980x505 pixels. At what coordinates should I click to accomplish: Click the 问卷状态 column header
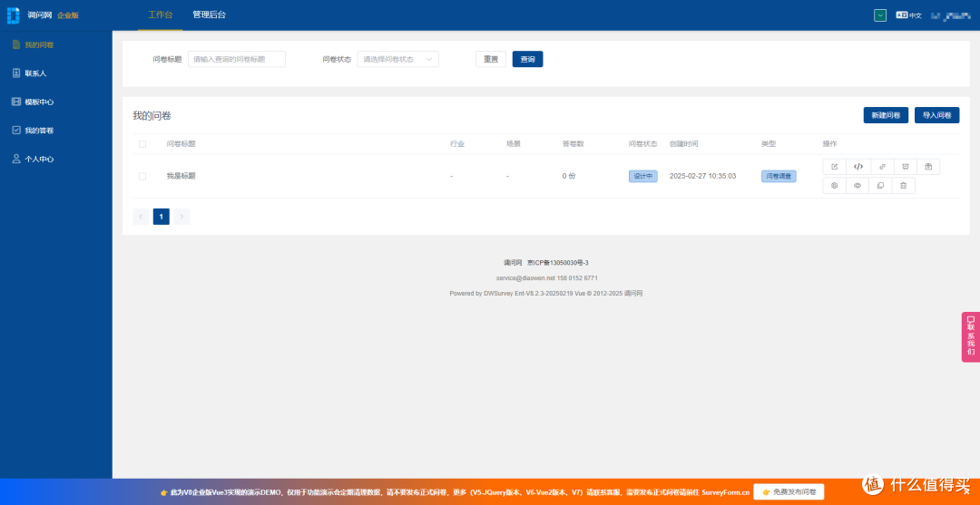[x=643, y=144]
